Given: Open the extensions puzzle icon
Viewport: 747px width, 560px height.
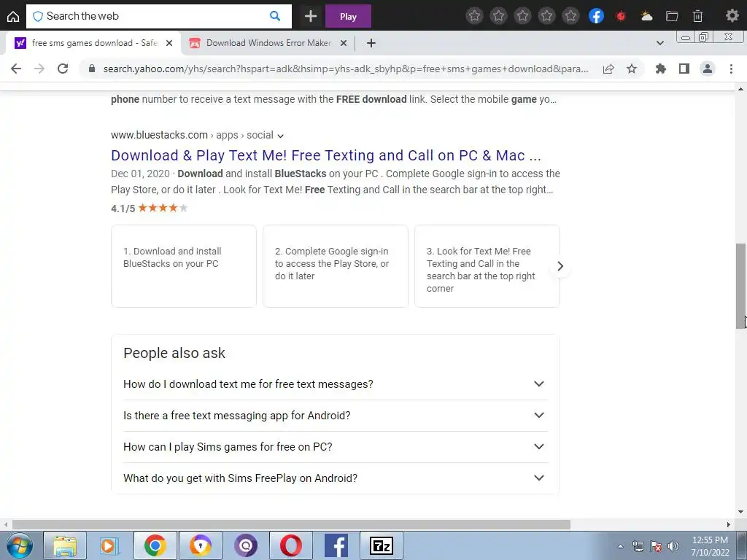Looking at the screenshot, I should pos(660,69).
